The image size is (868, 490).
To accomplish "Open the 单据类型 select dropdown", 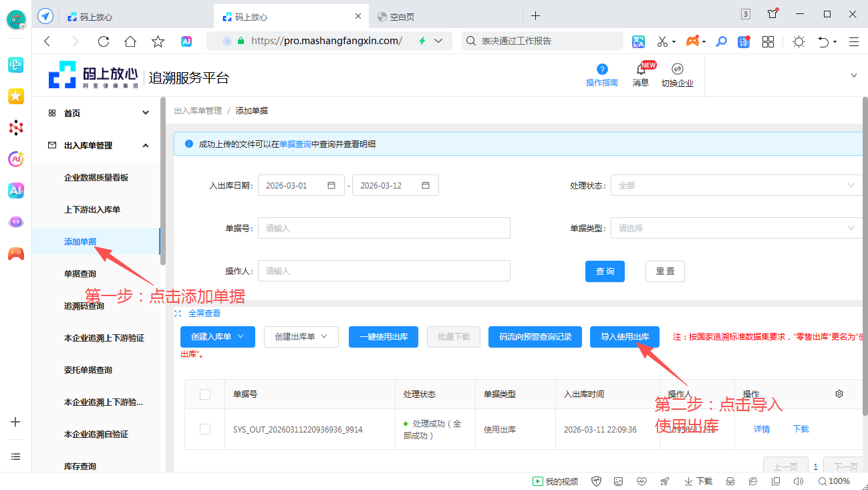I will point(735,228).
